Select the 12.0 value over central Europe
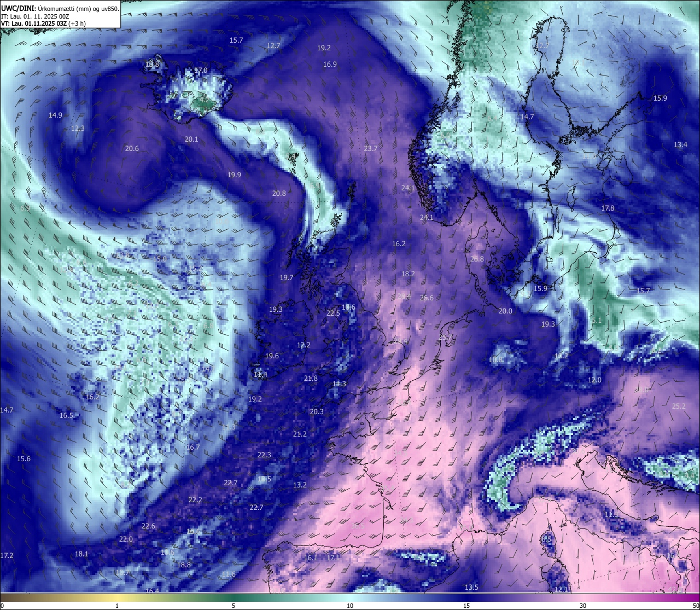This screenshot has width=700, height=610. pyautogui.click(x=594, y=380)
